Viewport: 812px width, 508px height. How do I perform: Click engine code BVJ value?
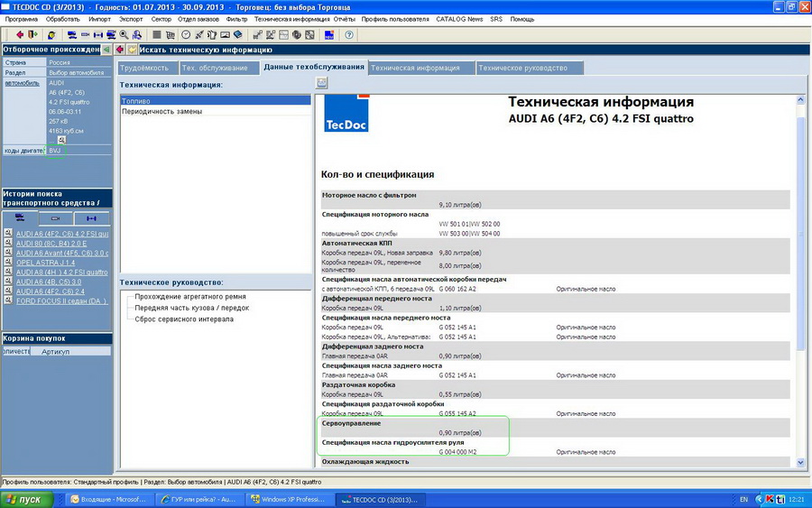point(55,151)
